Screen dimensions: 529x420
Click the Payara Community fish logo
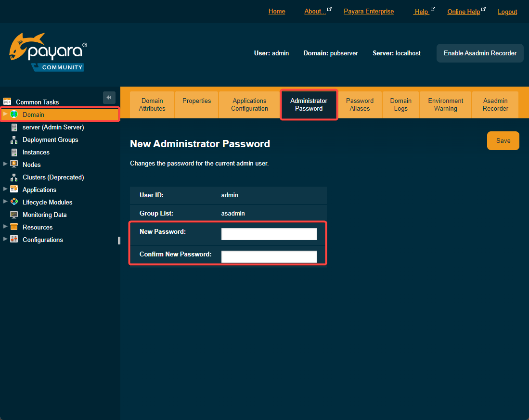click(x=48, y=52)
